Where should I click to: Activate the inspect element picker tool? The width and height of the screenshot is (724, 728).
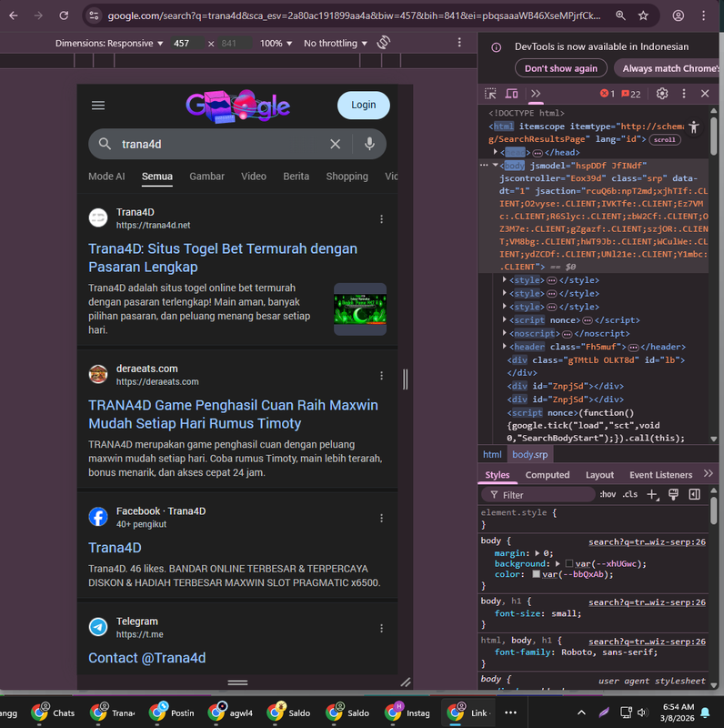click(x=490, y=94)
